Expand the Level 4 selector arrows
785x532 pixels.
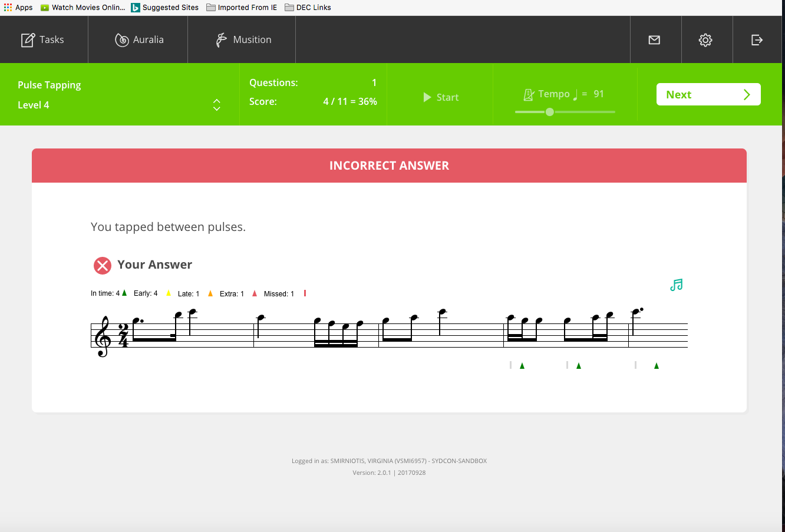tap(216, 105)
